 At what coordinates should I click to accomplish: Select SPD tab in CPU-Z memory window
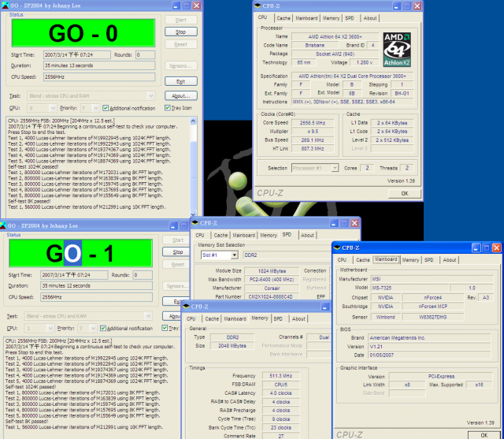(278, 318)
